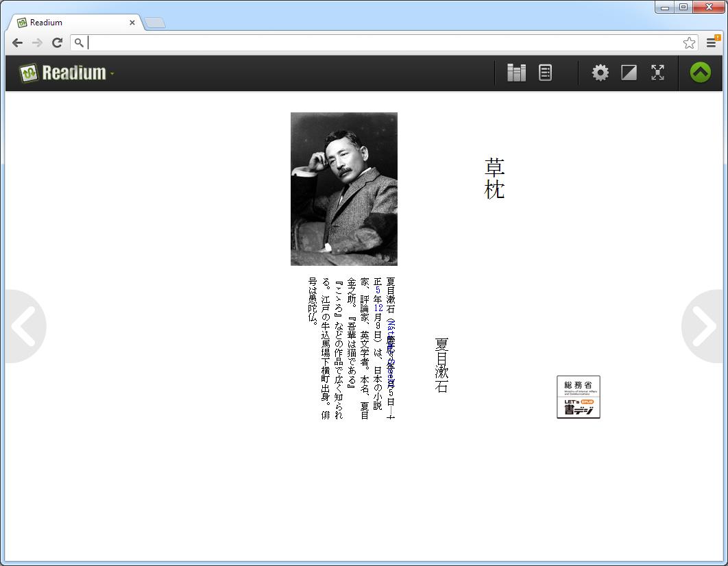Click the blue Natsume Soseki link text
The height and width of the screenshot is (566, 728).
pyautogui.click(x=391, y=354)
